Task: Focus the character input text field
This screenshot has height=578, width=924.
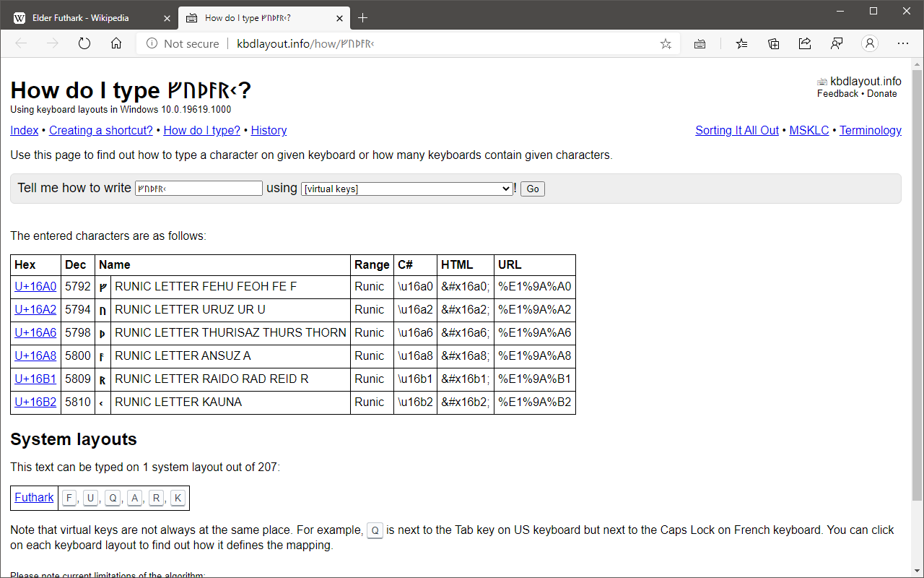Action: click(199, 189)
